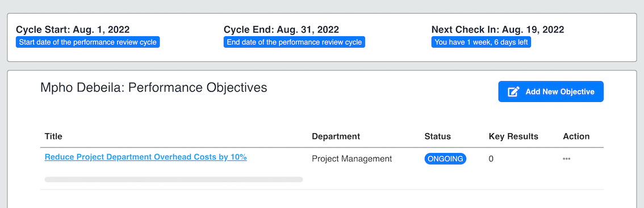Click the Next Check In: Aug. 19, 2022 heading
This screenshot has height=208, width=644.
tap(498, 29)
